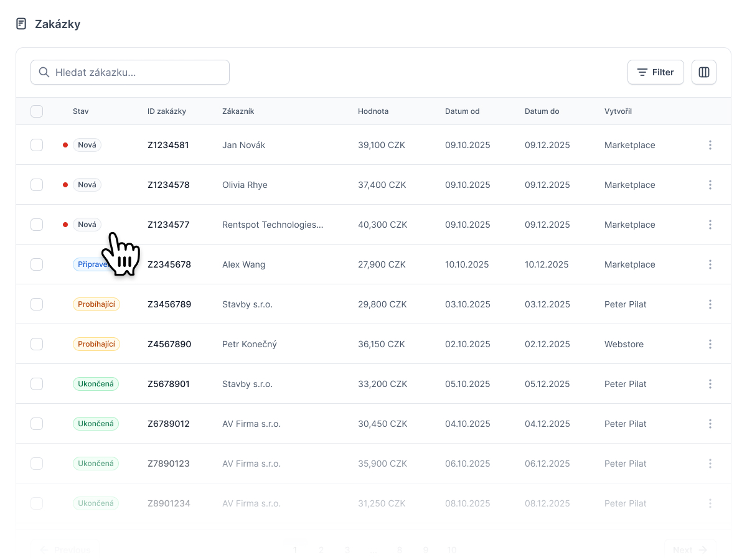This screenshot has height=560, width=747.
Task: Check the box for Jan Novák order
Action: [37, 145]
